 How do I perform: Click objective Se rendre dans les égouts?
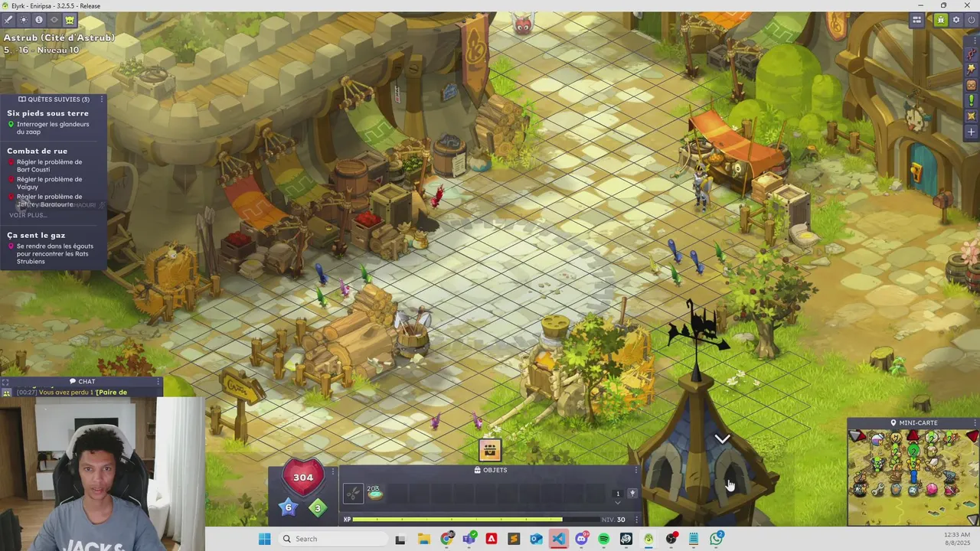(x=54, y=254)
